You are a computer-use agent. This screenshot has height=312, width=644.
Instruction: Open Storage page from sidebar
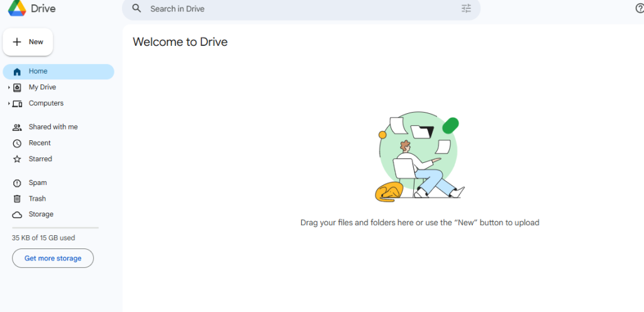pyautogui.click(x=58, y=214)
